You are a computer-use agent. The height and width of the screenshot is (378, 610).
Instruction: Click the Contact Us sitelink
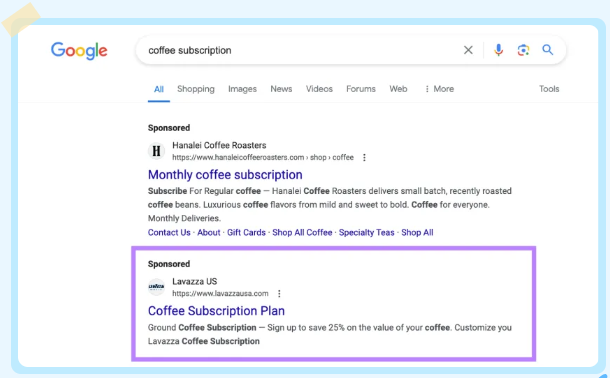(x=169, y=233)
